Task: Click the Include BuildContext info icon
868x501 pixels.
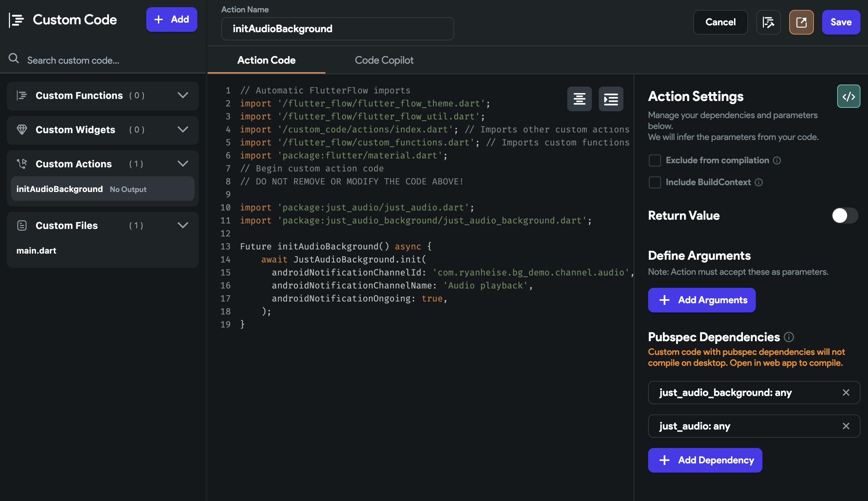Action: pos(758,182)
